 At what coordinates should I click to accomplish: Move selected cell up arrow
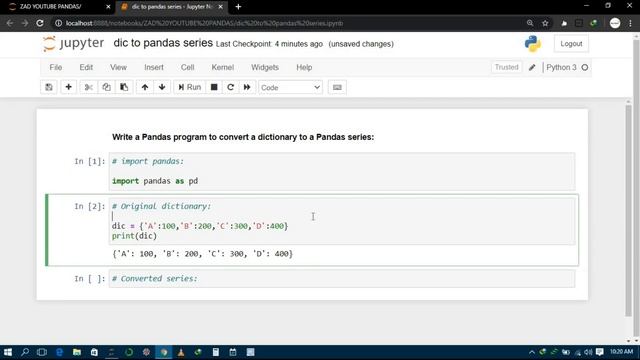click(145, 87)
